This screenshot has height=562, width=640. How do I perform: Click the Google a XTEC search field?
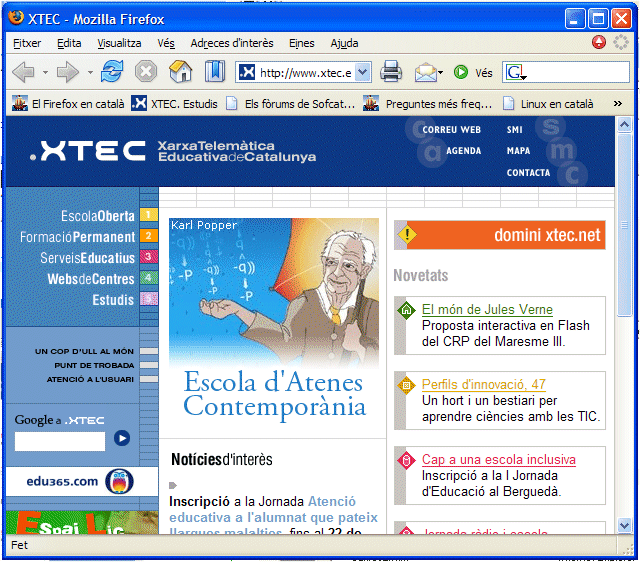pyautogui.click(x=60, y=441)
